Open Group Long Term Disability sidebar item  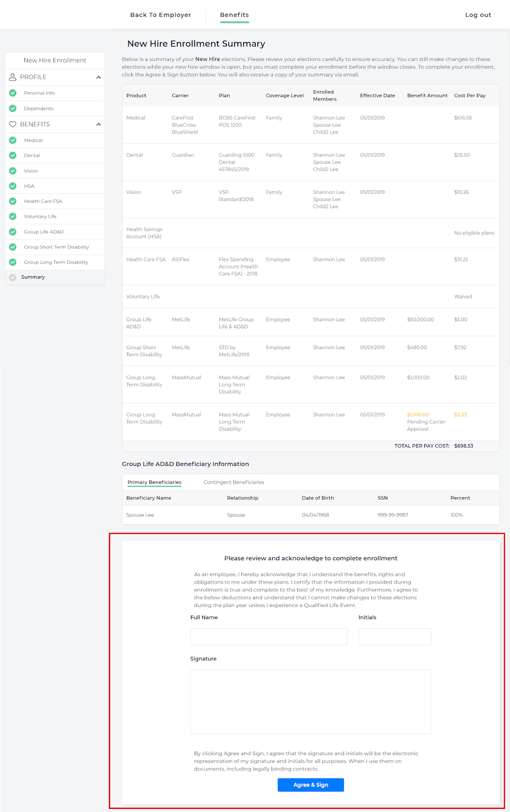pos(56,262)
